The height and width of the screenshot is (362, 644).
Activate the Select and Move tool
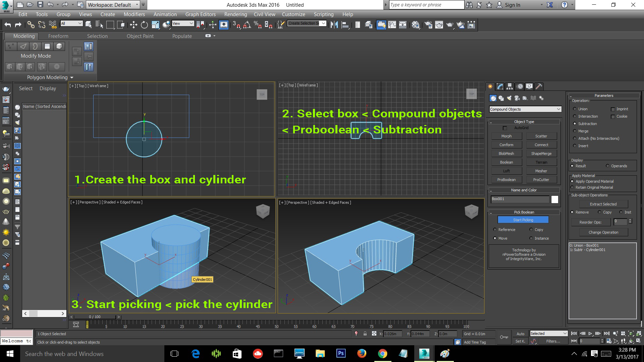pyautogui.click(x=133, y=25)
